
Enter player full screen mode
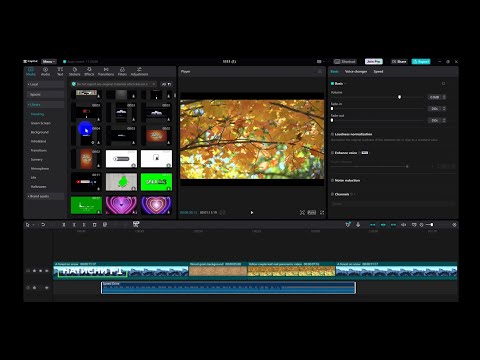tap(322, 212)
